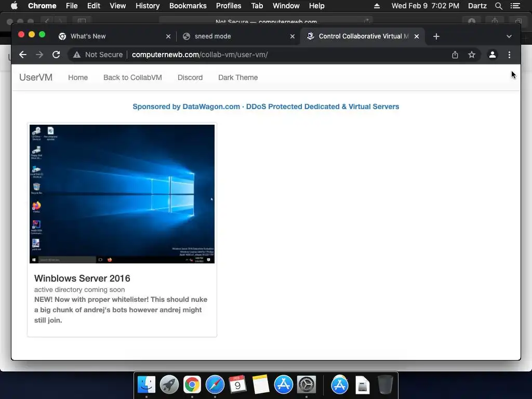Click the UserVM brand link
Viewport: 532px width, 399px height.
(x=36, y=77)
